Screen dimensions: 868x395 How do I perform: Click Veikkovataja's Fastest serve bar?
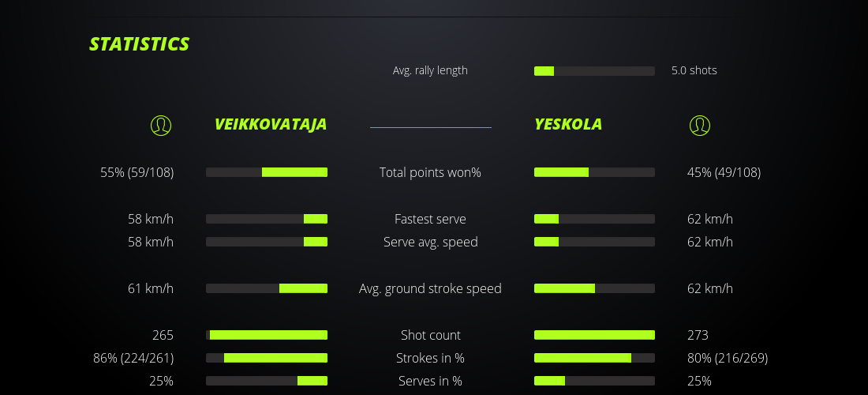267,219
